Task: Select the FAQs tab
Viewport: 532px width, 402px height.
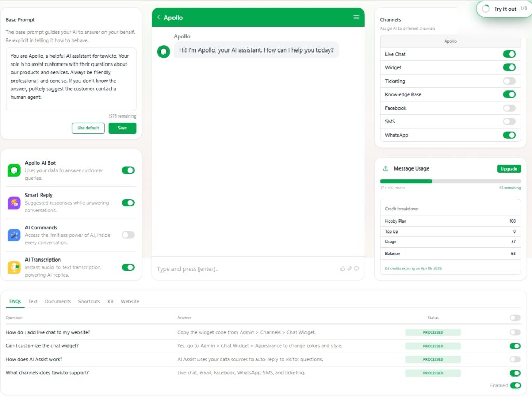Action: click(15, 301)
